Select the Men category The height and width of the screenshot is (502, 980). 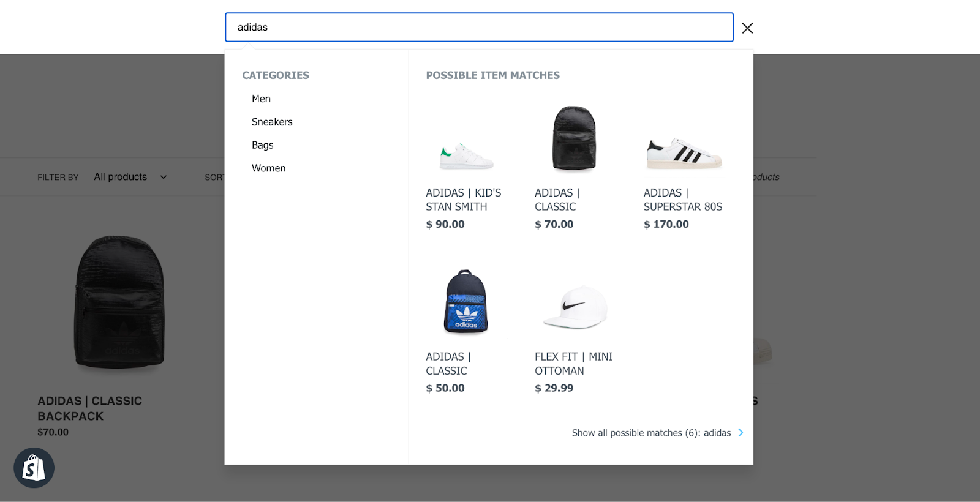[x=261, y=99]
